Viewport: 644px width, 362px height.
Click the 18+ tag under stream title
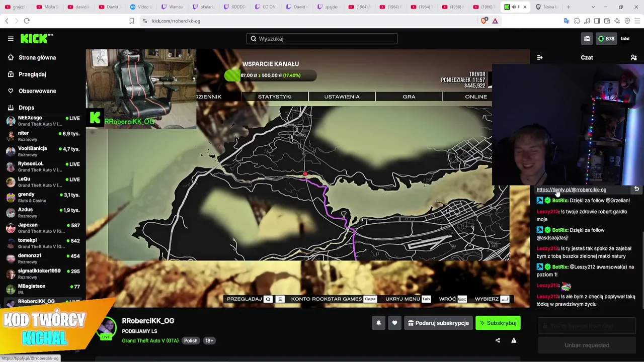pos(209,340)
